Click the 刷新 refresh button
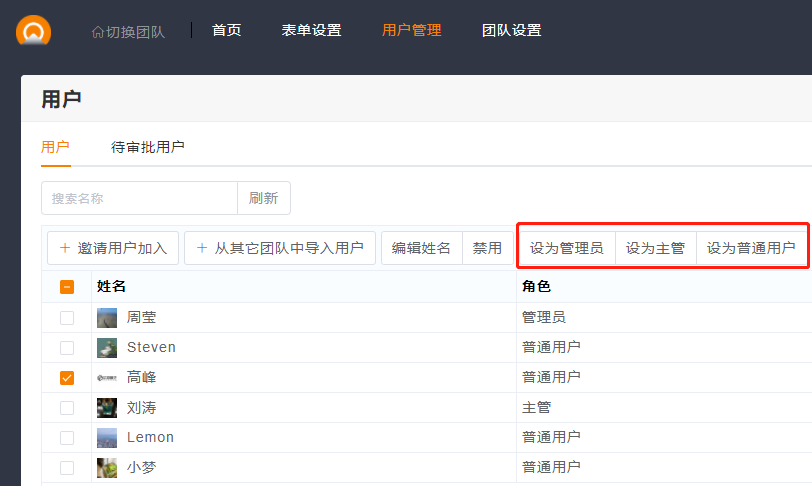The width and height of the screenshot is (812, 486). click(x=264, y=198)
